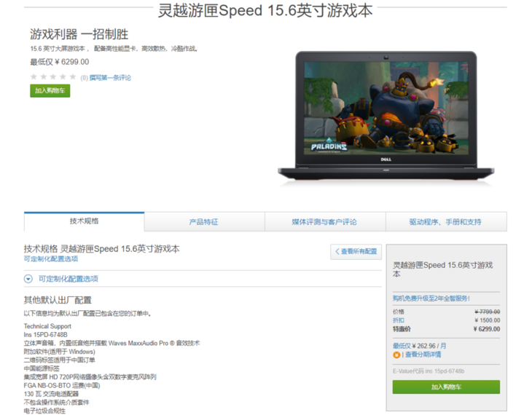Select the Ins 15PD-6748B model line
This screenshot has width=532, height=415.
pos(45,335)
